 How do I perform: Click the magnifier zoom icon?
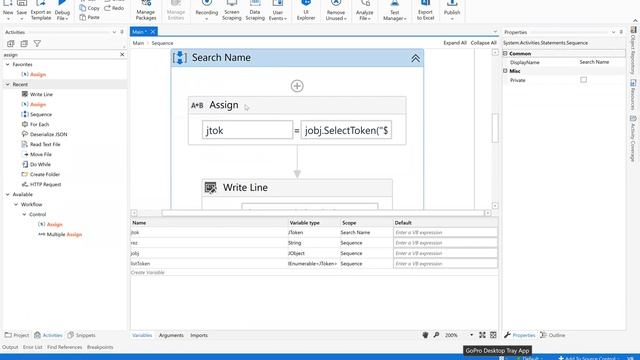436,335
